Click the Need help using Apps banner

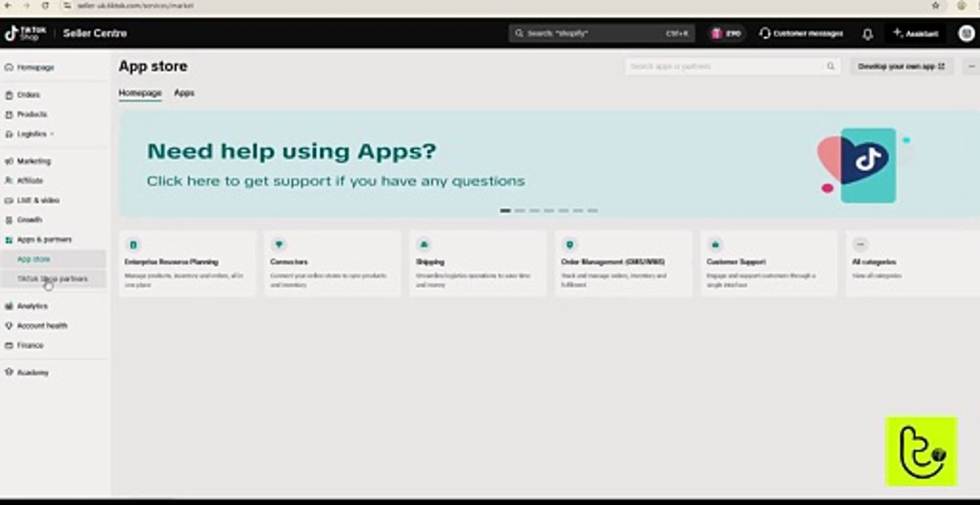pos(549,163)
